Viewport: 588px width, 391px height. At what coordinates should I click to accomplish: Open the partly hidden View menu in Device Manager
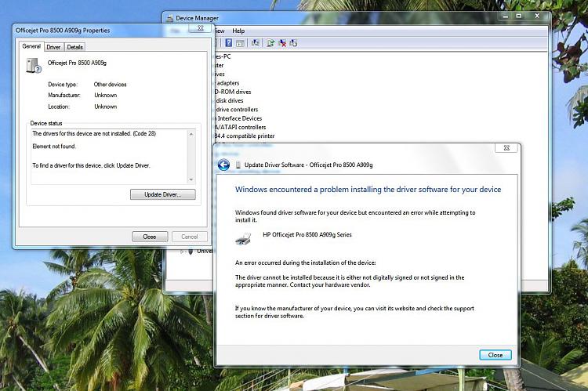click(220, 31)
